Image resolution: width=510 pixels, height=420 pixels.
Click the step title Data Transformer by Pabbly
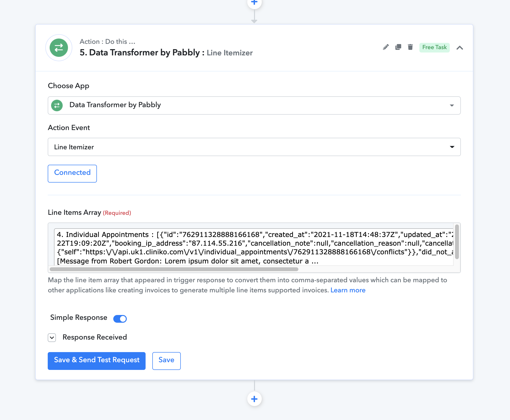pyautogui.click(x=142, y=52)
